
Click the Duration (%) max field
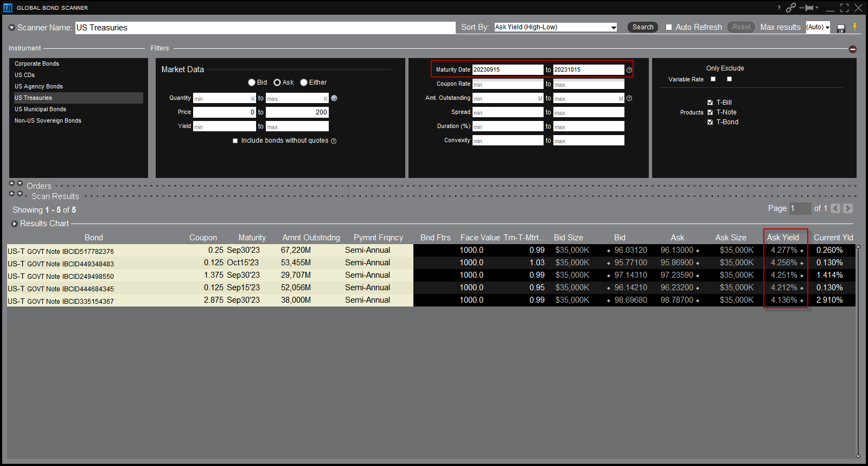click(589, 126)
